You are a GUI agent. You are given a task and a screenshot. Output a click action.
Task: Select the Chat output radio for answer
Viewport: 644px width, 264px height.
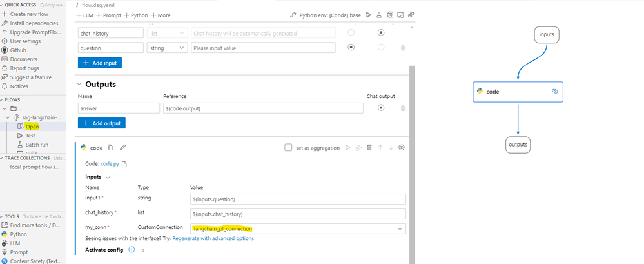tap(381, 108)
